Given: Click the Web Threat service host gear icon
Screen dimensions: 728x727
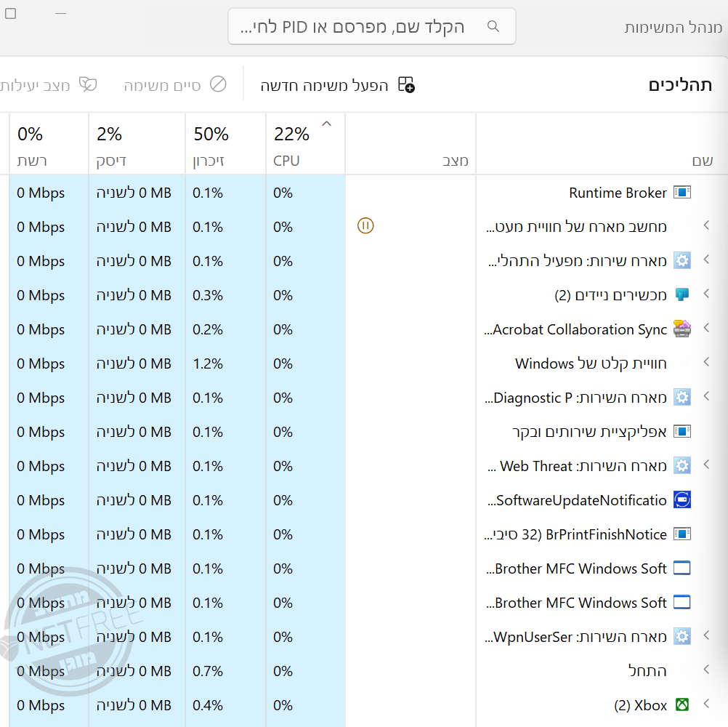Looking at the screenshot, I should coord(682,465).
